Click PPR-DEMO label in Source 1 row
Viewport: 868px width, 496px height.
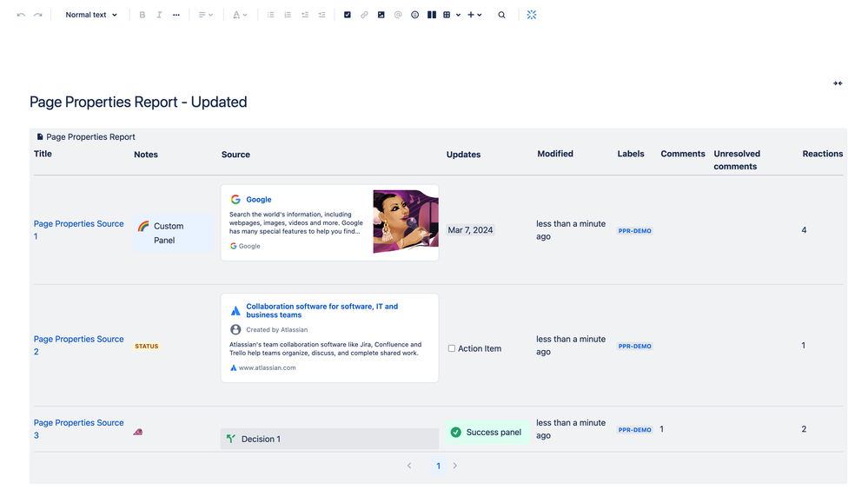(635, 231)
